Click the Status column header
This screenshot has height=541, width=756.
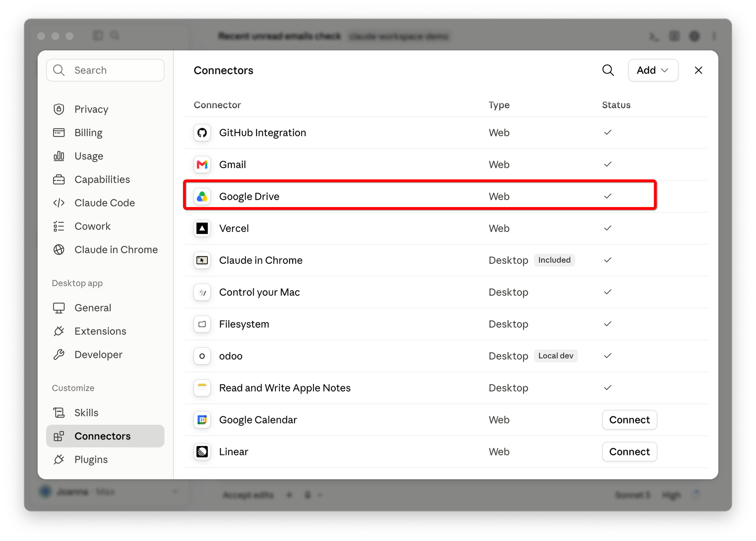(616, 105)
